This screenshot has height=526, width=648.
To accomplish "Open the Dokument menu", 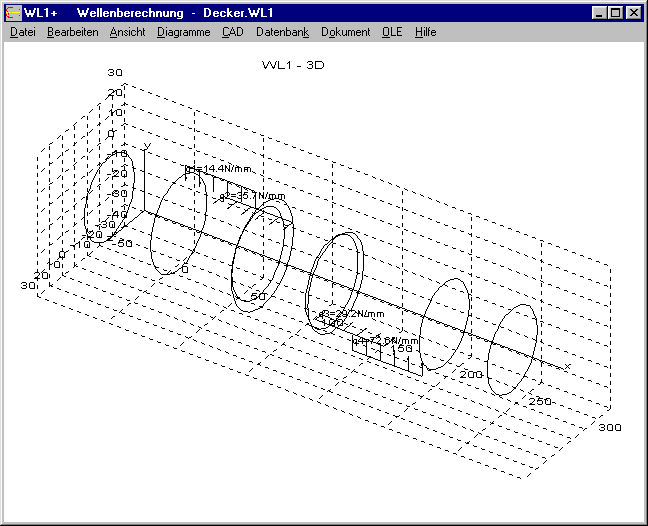I will (x=345, y=32).
